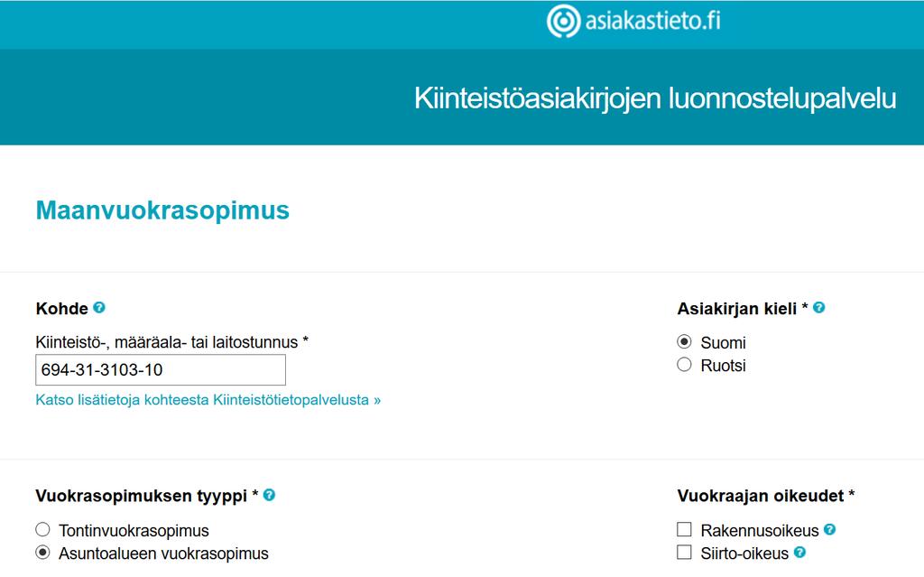Choose Asuntoalueen vuokrasopimus lease type
Viewport: 924px width, 577px height.
coord(42,553)
